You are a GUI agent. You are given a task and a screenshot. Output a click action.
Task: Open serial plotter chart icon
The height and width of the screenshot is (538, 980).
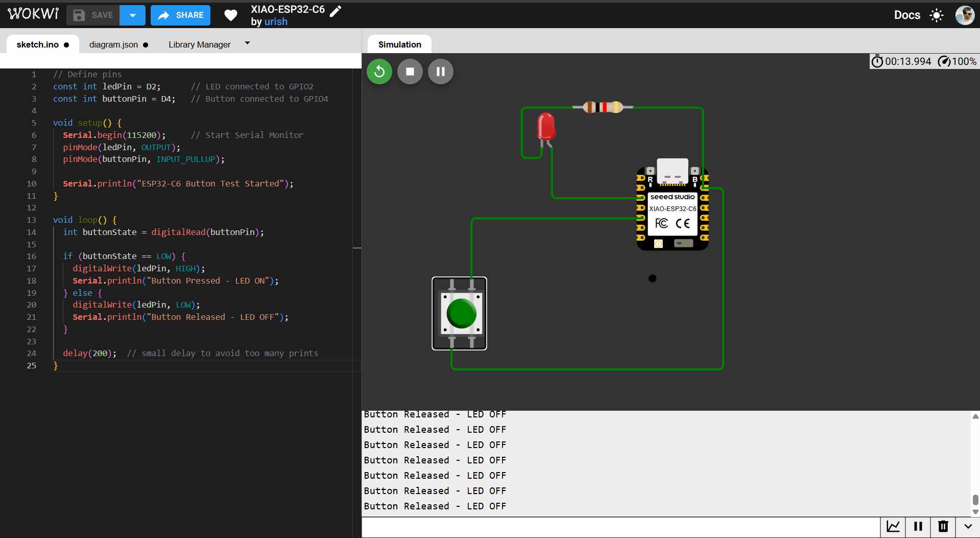893,526
